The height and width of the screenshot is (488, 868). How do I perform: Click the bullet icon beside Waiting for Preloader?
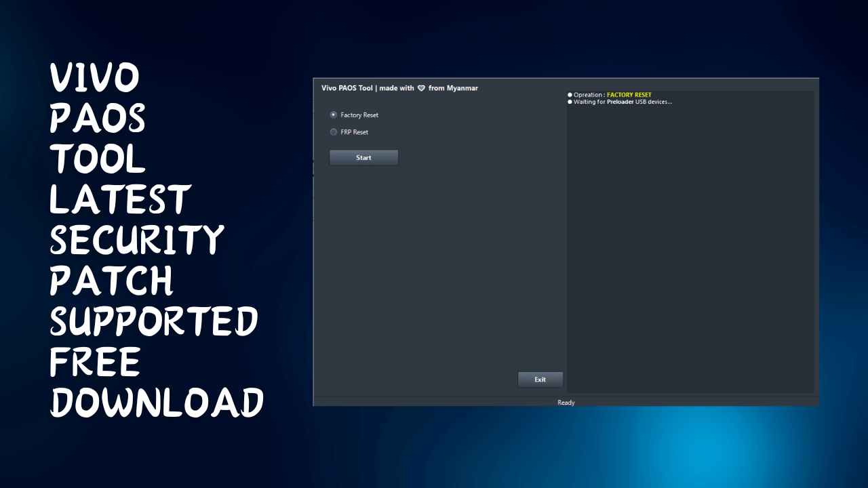(x=570, y=102)
